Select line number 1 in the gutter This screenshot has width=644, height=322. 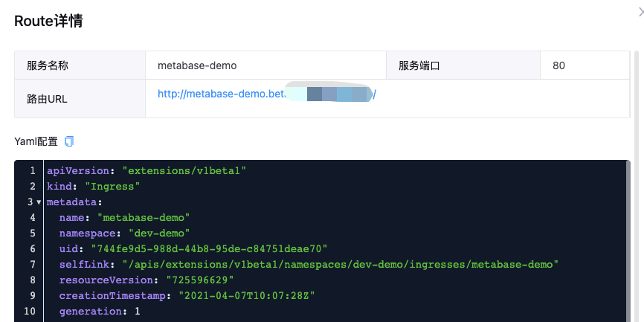32,171
